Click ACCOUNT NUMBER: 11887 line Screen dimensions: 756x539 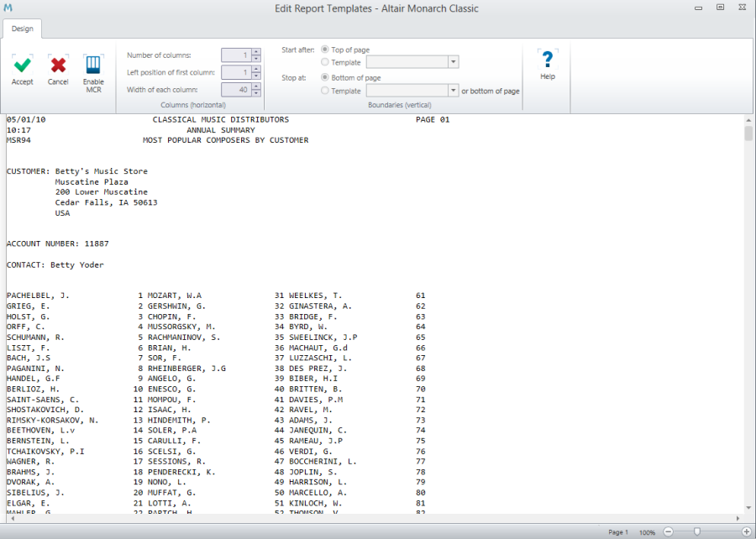(57, 243)
